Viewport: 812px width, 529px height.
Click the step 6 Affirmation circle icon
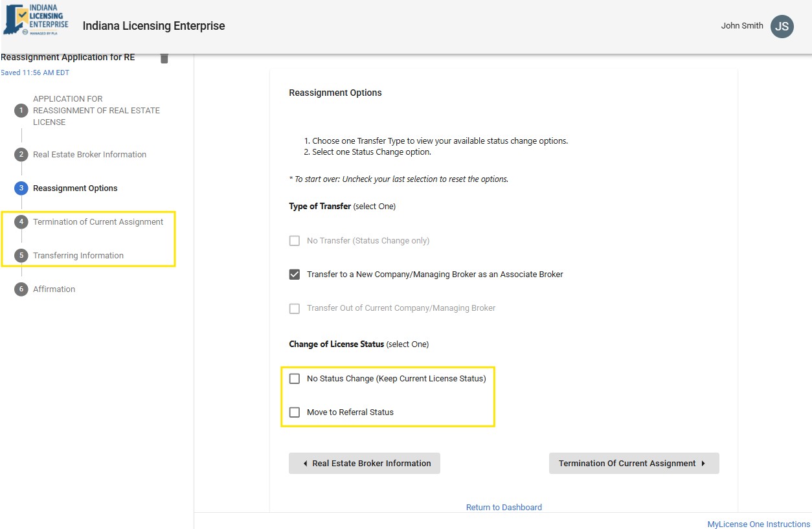coord(21,289)
